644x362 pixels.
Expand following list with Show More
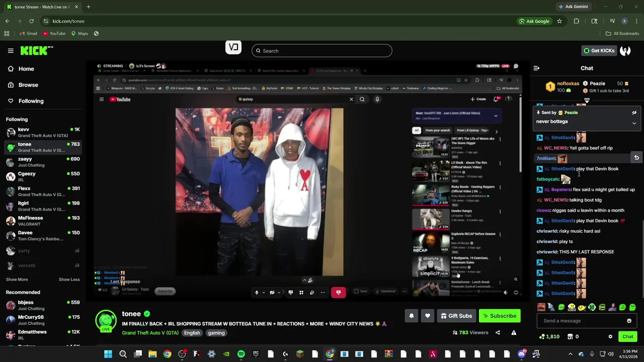[17, 280]
